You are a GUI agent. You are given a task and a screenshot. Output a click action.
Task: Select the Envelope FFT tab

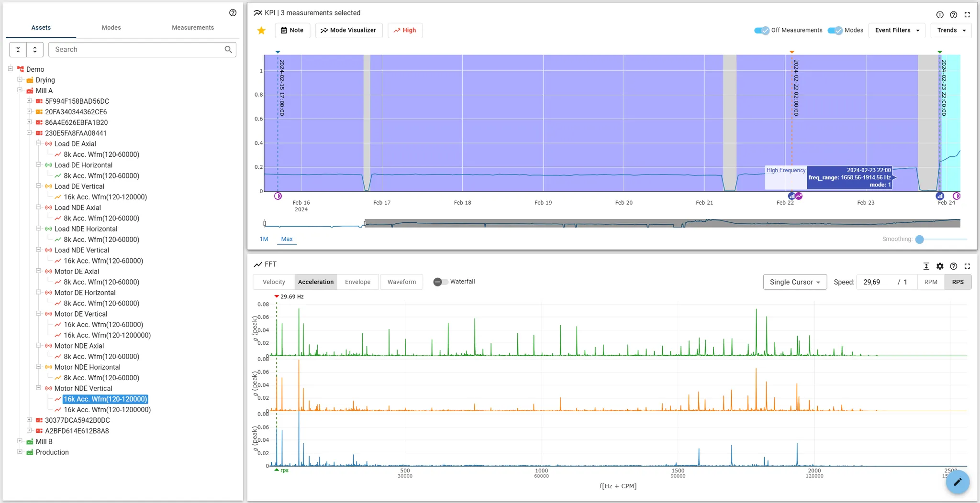tap(357, 282)
